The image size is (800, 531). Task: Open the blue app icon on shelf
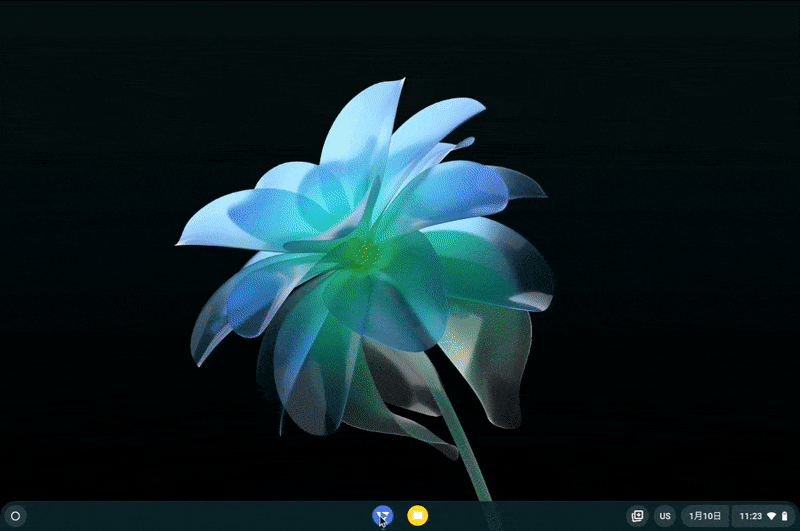point(382,515)
